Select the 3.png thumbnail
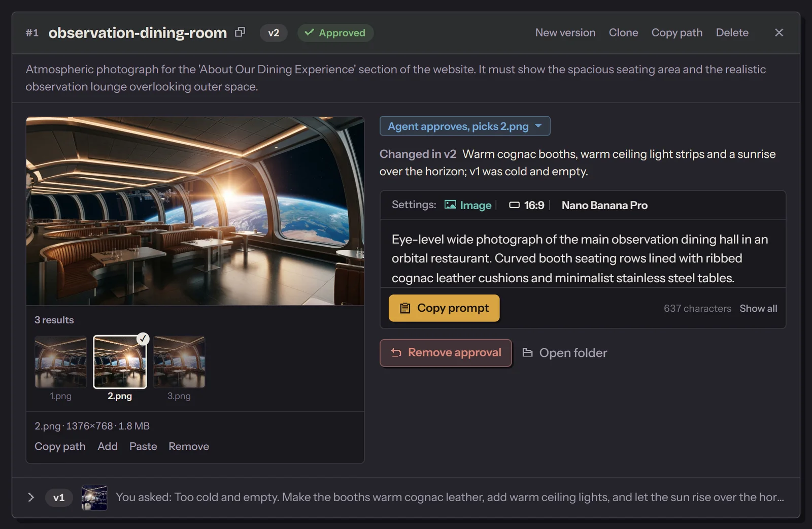 pos(179,362)
